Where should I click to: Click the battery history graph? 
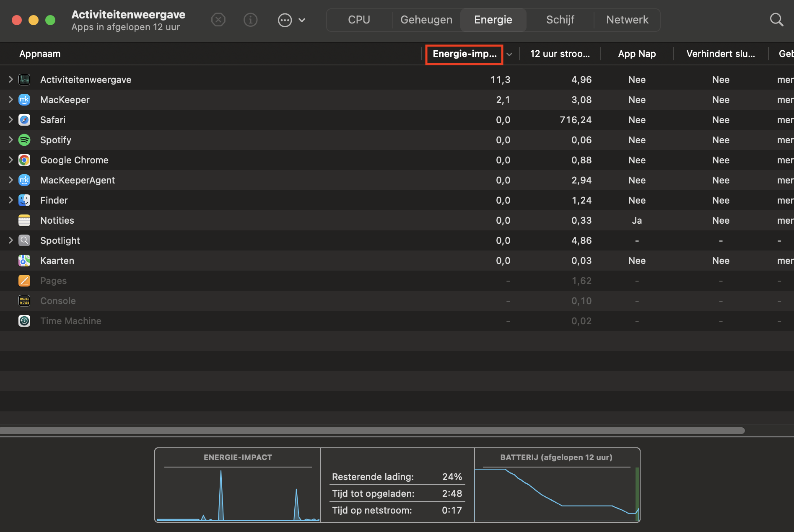[556, 494]
